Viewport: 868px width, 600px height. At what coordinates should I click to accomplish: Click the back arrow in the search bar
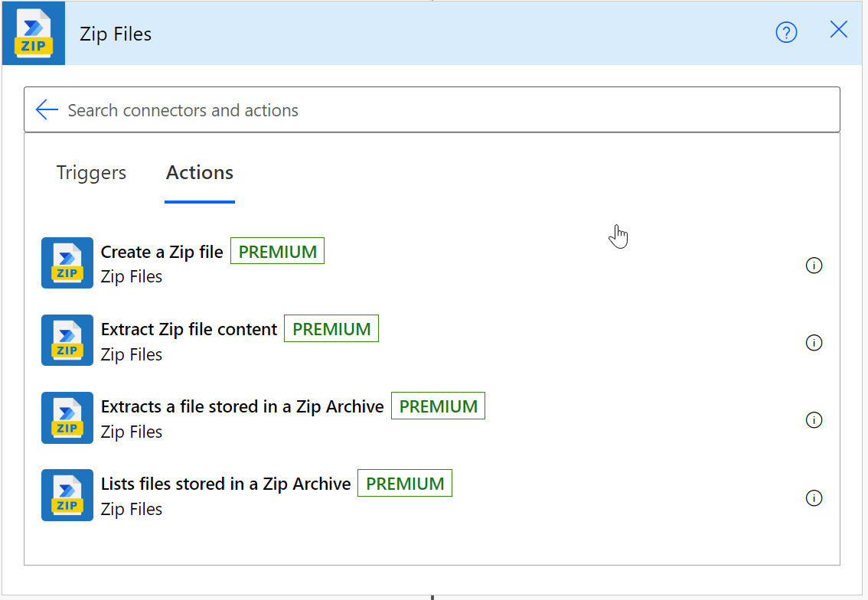pos(47,109)
